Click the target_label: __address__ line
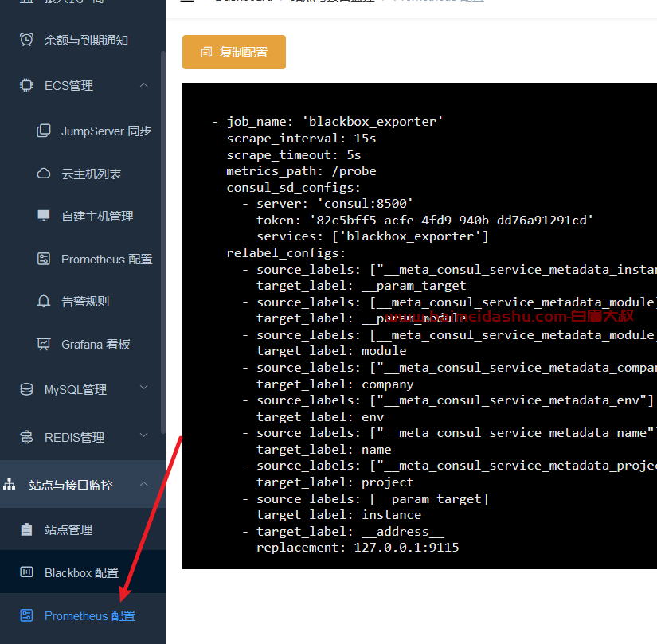 (x=342, y=532)
